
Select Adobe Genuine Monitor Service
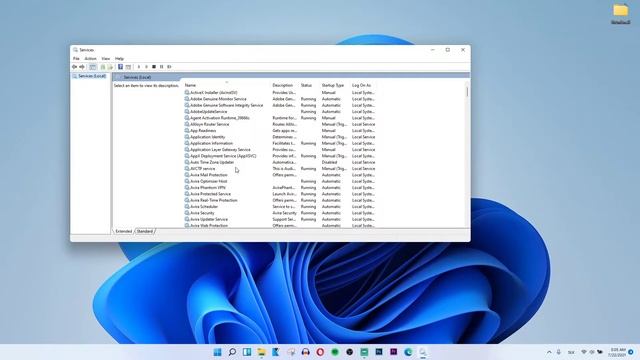pos(280,99)
